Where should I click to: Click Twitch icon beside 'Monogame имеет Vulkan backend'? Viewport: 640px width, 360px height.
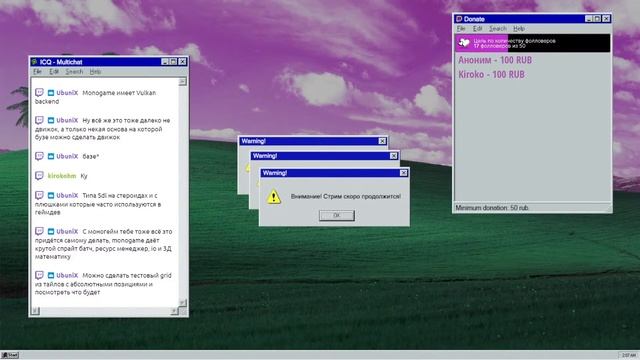coord(39,93)
